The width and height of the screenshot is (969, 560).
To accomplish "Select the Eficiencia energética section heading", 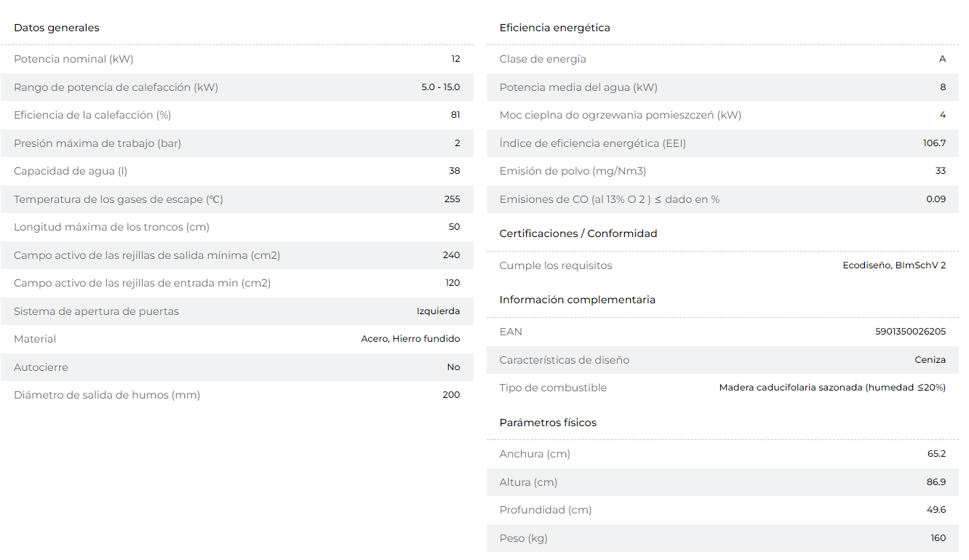I will coord(555,28).
